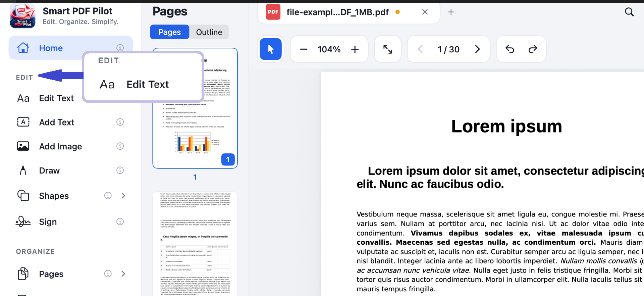Open the Home section in sidebar
This screenshot has height=296, width=644.
(x=71, y=48)
